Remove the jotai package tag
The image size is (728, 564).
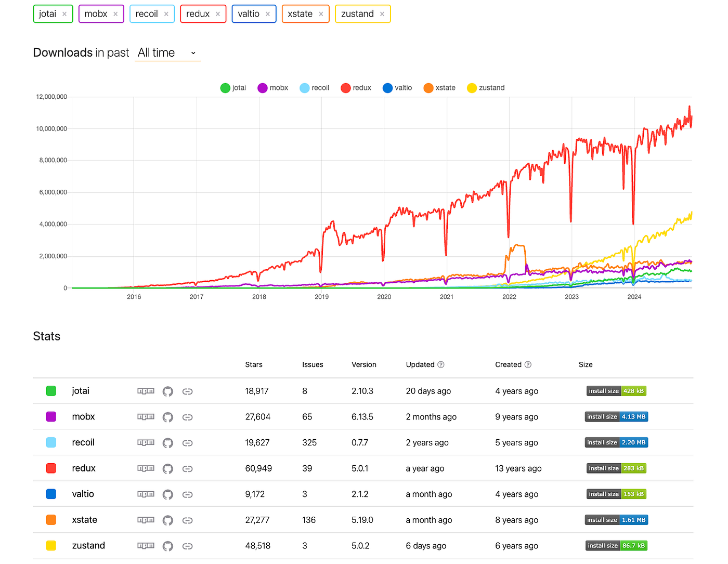[64, 14]
